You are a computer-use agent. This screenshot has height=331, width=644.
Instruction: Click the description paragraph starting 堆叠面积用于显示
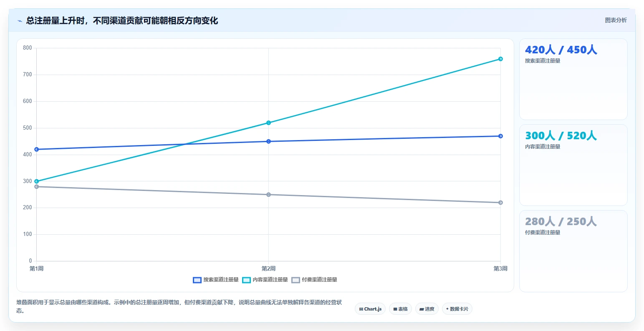tap(179, 306)
